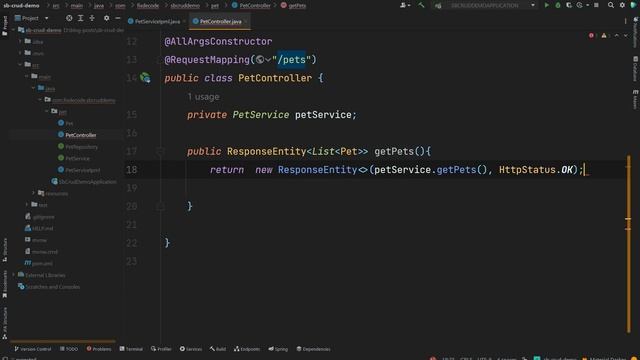Expand External Libraries node

point(13,275)
